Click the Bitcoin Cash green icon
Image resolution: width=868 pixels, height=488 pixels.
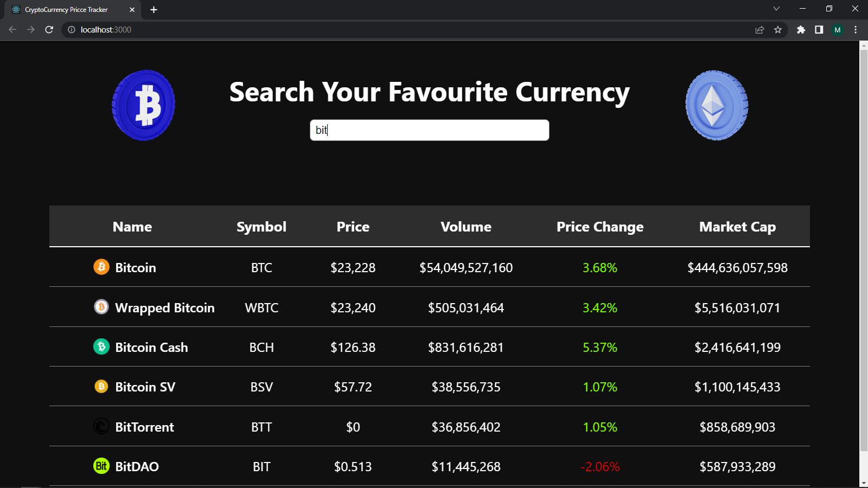[x=101, y=346]
